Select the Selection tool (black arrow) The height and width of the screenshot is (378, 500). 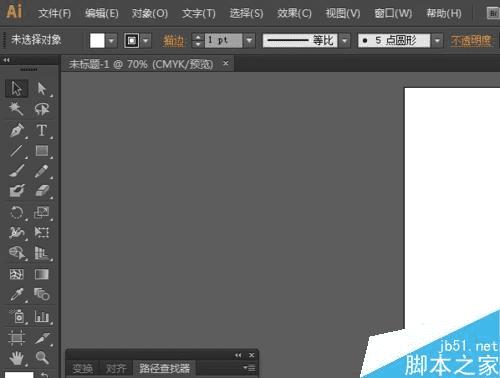17,88
